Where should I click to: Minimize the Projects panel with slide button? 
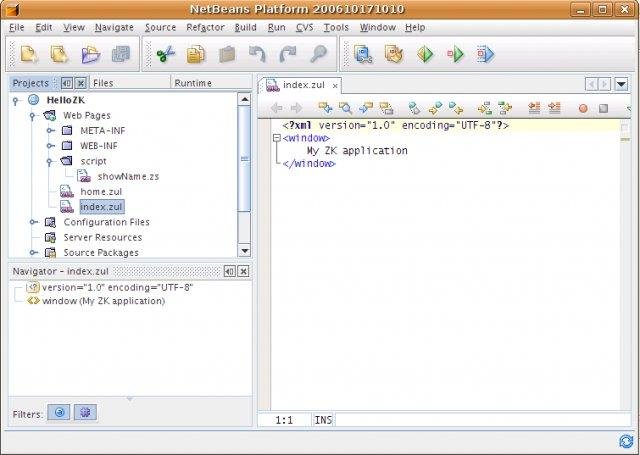[67, 83]
